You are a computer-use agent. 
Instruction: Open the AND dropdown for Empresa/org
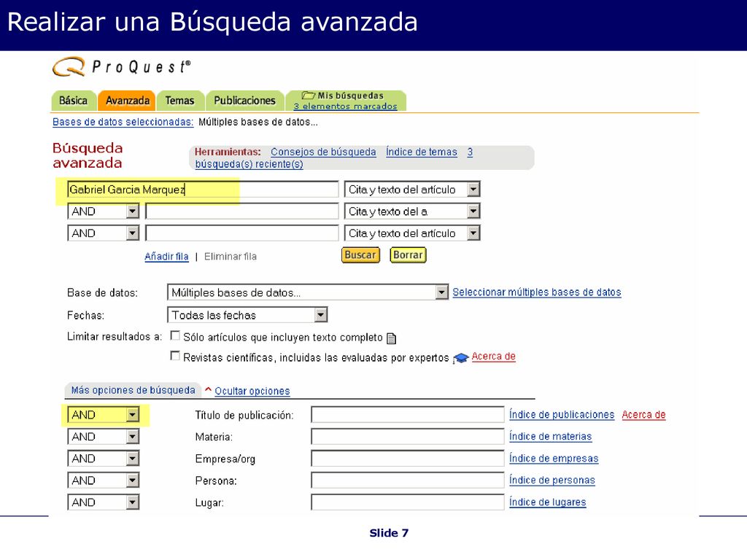click(104, 459)
